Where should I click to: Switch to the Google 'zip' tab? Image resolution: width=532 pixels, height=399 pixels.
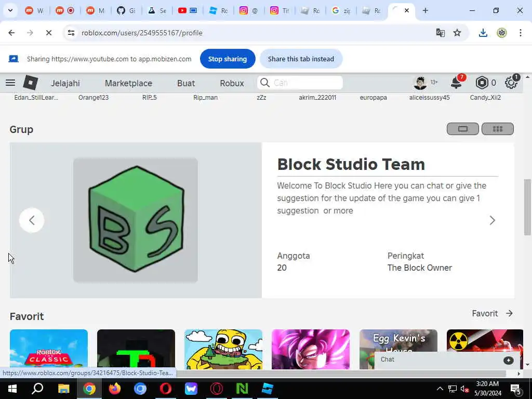coord(341,10)
